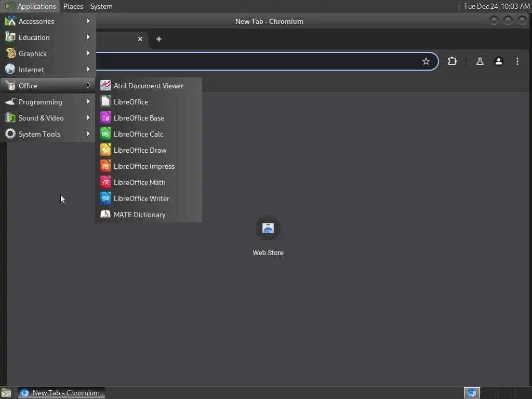532x399 pixels.
Task: Open the System menu
Action: 101,6
